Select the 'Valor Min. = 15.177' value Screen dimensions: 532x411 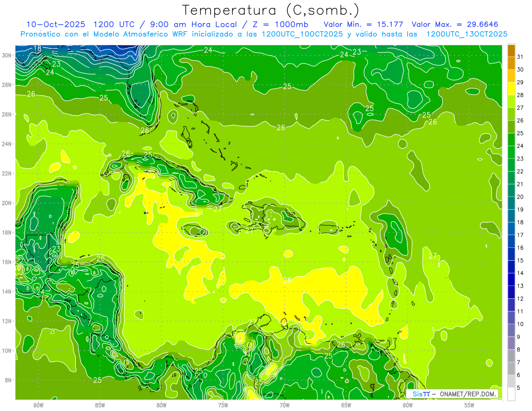tap(364, 24)
